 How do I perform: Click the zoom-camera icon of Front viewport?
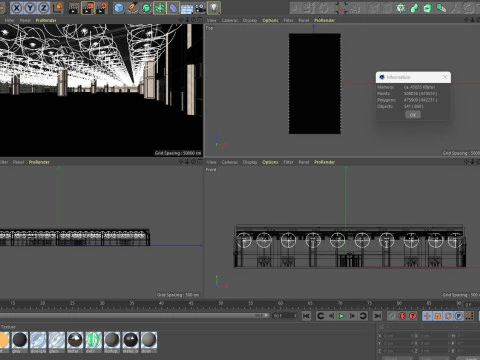473,162
